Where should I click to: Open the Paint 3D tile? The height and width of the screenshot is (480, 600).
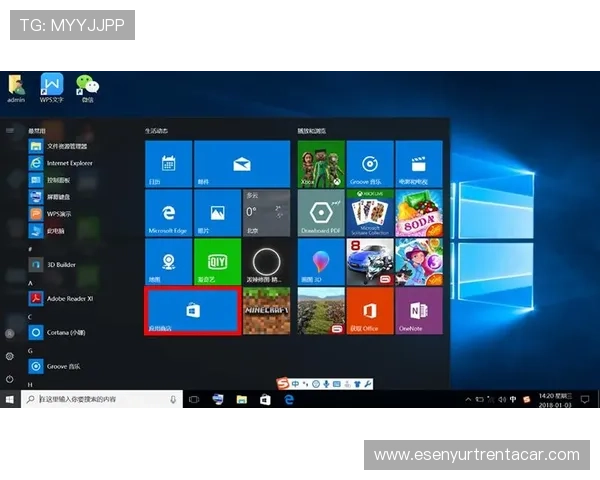pyautogui.click(x=321, y=262)
